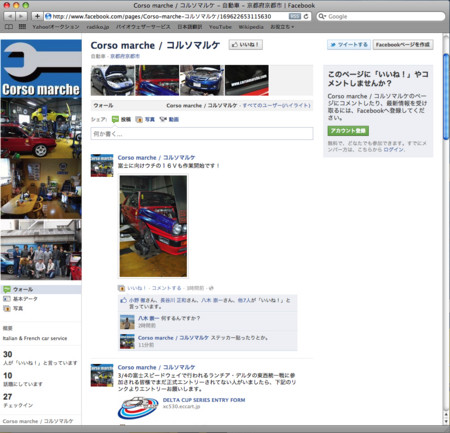Open the YouTube bookmark

coord(220,27)
